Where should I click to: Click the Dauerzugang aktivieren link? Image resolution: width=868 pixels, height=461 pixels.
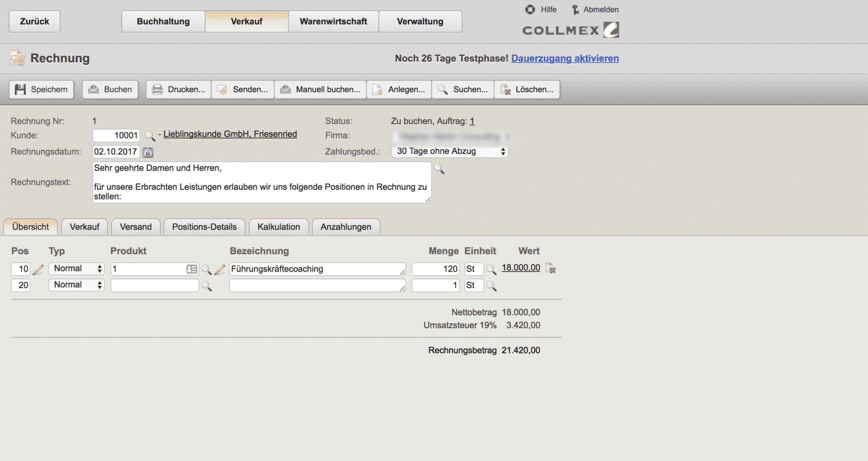pyautogui.click(x=565, y=58)
